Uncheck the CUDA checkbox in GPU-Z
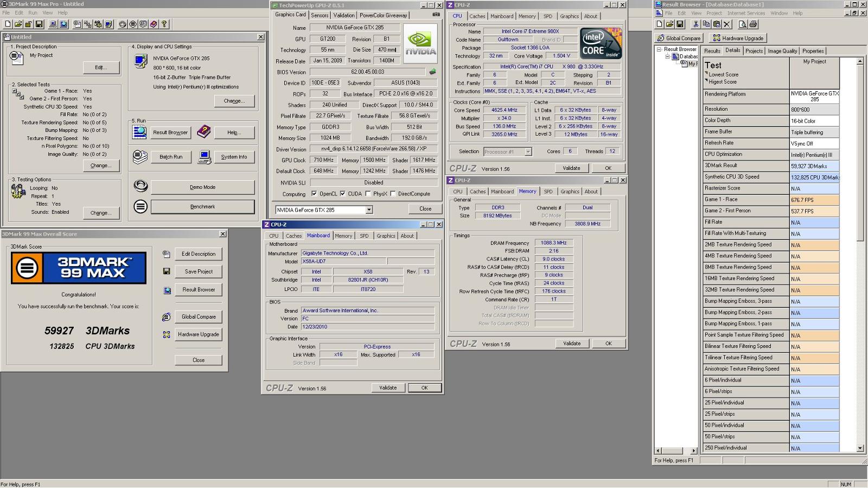This screenshot has height=488, width=868. click(x=342, y=193)
